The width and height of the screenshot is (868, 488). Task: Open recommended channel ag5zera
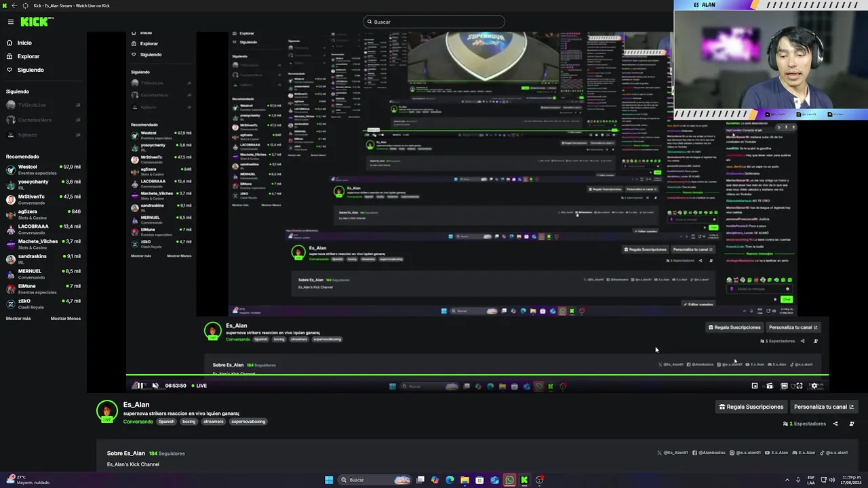coord(43,214)
